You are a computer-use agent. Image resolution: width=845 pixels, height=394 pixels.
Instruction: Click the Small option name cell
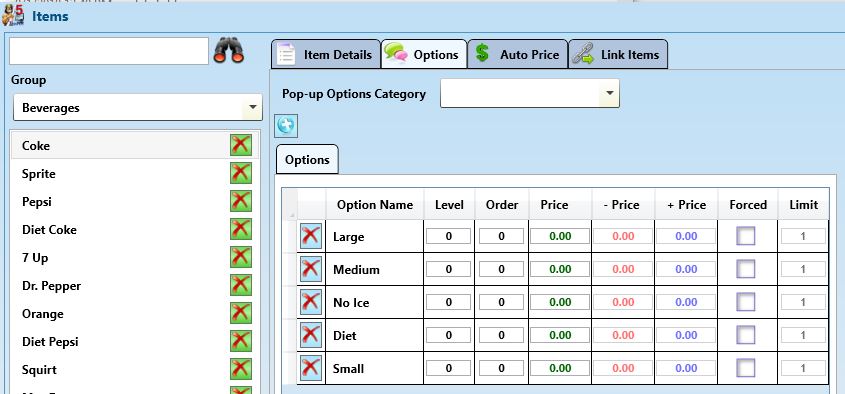pyautogui.click(x=375, y=368)
